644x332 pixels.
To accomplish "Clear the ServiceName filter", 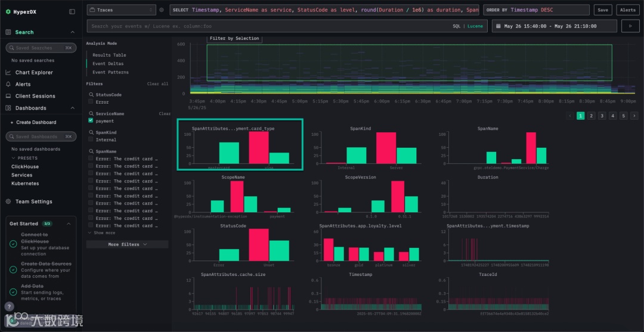I will coord(165,114).
